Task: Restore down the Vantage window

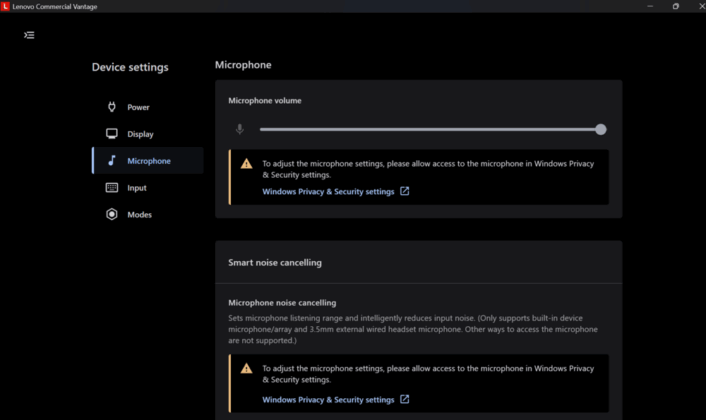Action: click(x=675, y=6)
